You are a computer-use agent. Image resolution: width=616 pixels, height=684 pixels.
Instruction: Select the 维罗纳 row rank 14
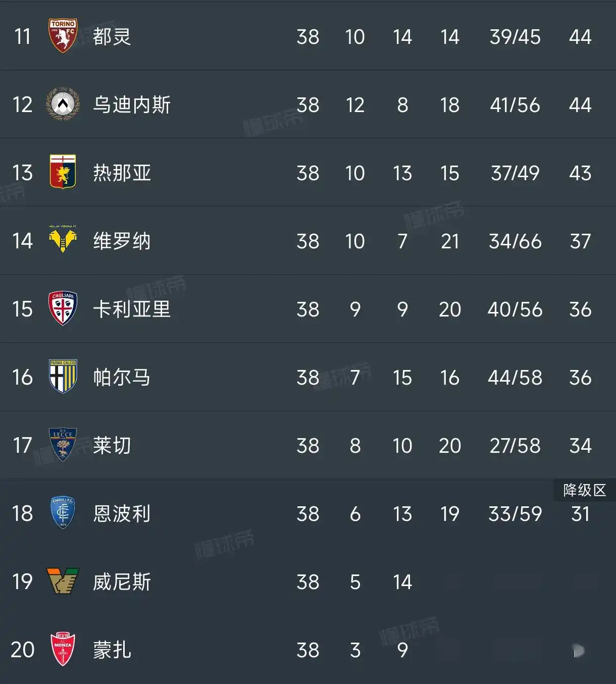[22, 241]
